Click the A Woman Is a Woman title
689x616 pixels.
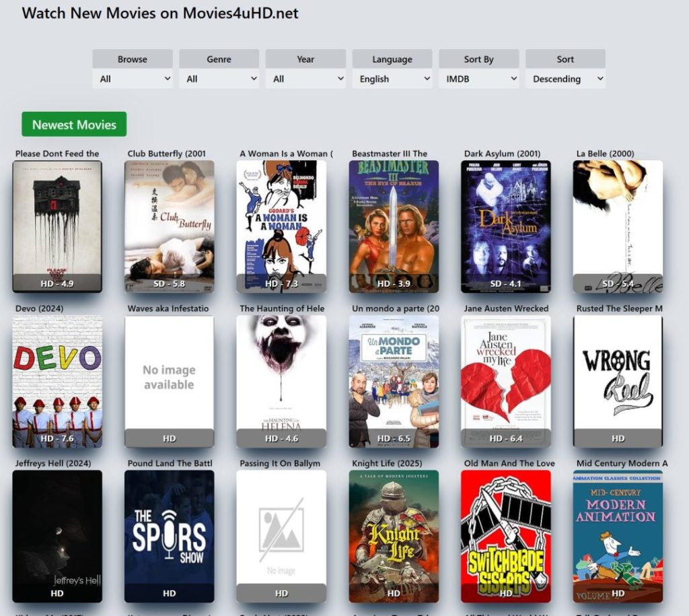point(286,153)
